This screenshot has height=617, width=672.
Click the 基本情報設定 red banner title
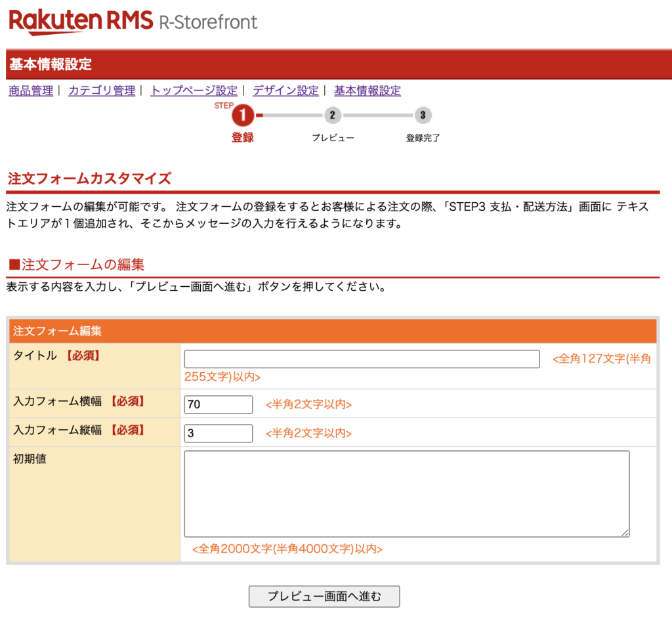(x=51, y=64)
